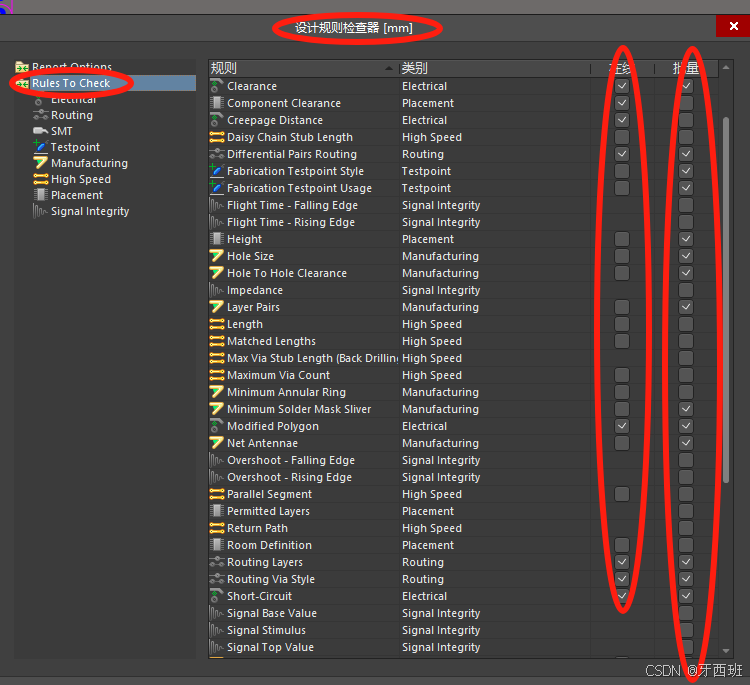Toggle batch check for Clearance
The image size is (750, 685).
(686, 86)
